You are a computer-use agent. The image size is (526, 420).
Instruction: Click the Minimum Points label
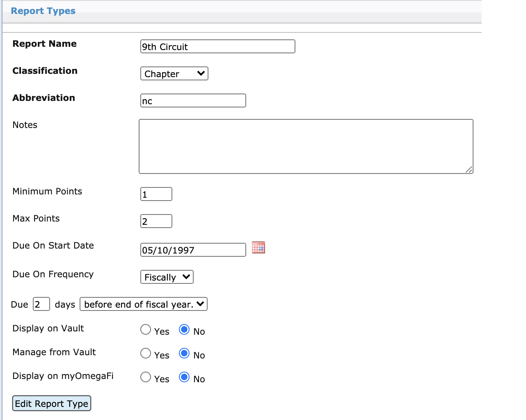tap(48, 191)
